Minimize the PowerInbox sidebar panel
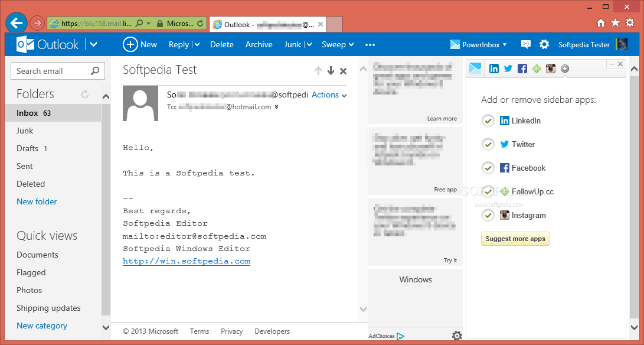644x345 pixels. pos(612,64)
